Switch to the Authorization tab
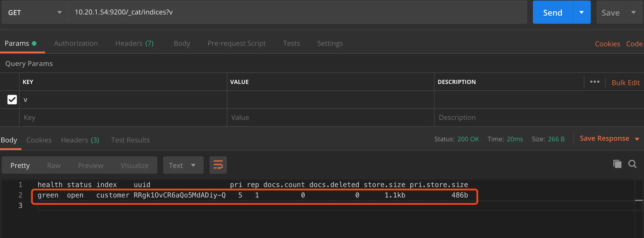This screenshot has width=644, height=238. tap(76, 43)
